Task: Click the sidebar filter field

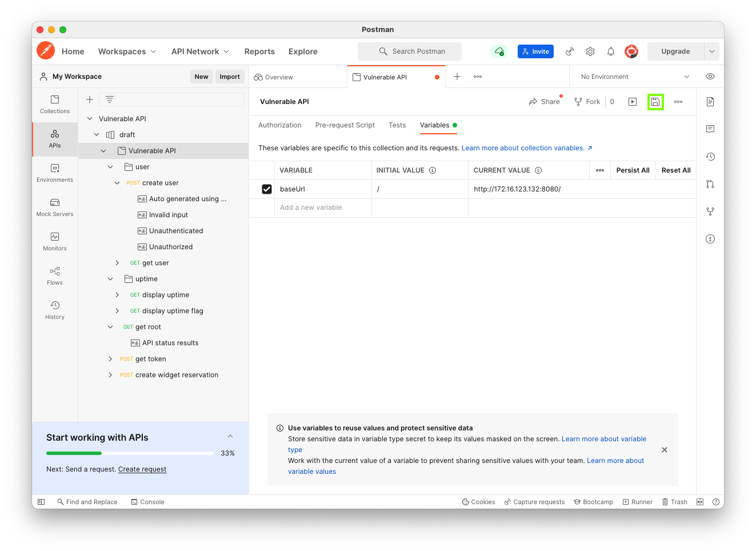Action: [x=171, y=99]
